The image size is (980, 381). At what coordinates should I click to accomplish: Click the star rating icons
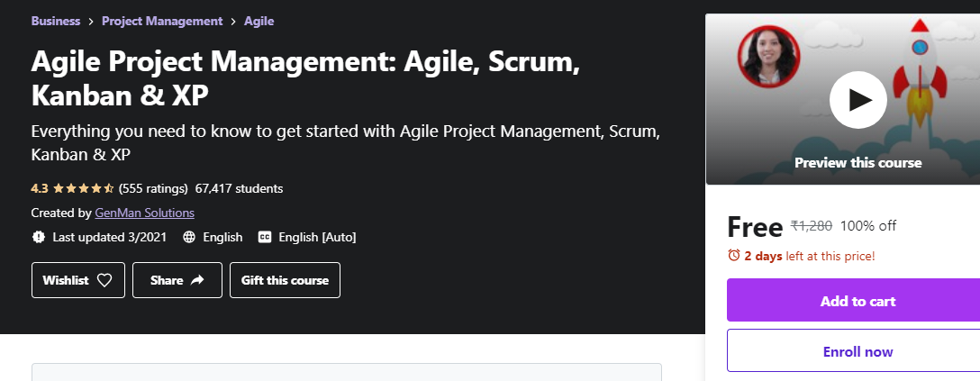coord(83,188)
